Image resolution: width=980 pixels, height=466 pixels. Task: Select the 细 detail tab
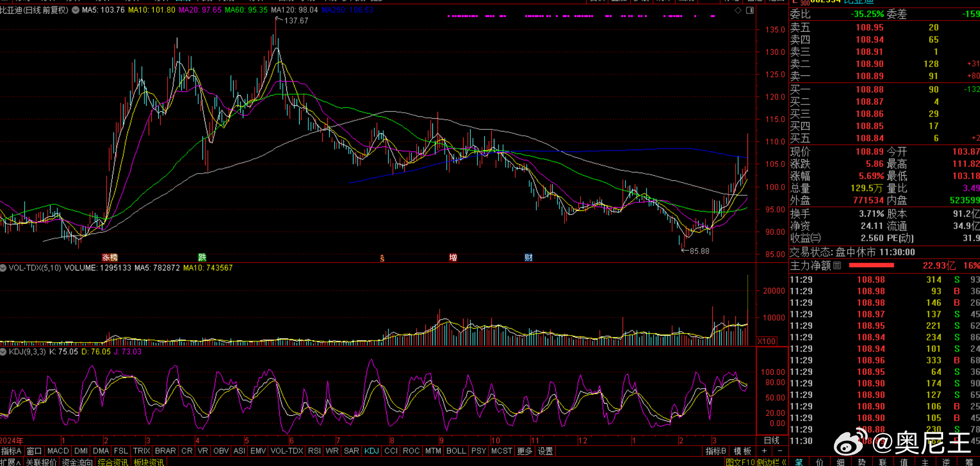(x=841, y=462)
